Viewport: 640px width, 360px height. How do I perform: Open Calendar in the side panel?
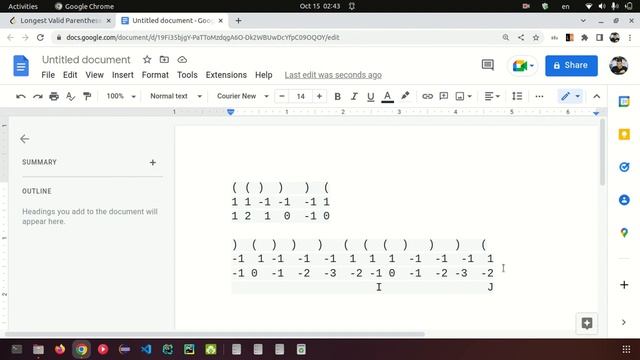point(624,101)
